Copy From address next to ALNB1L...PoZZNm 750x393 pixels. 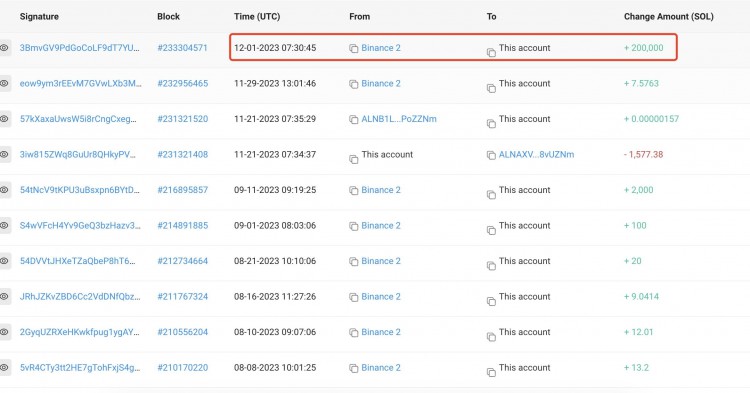click(353, 120)
